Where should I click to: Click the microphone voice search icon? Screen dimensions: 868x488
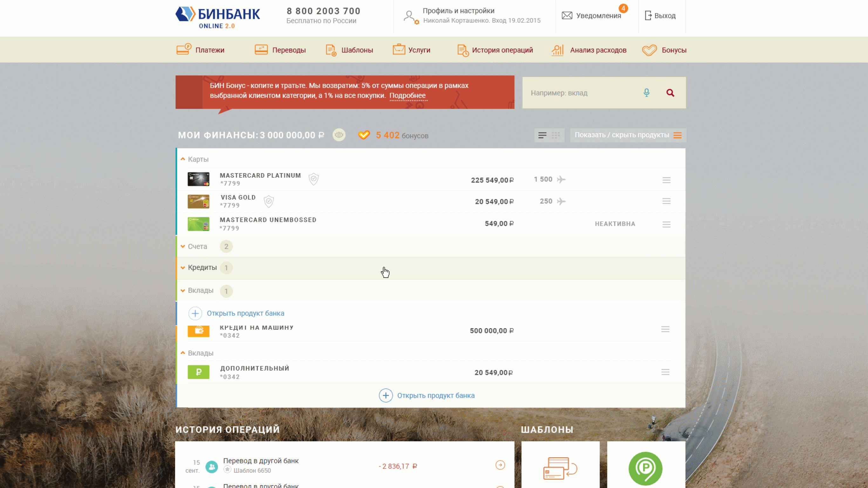(x=646, y=93)
